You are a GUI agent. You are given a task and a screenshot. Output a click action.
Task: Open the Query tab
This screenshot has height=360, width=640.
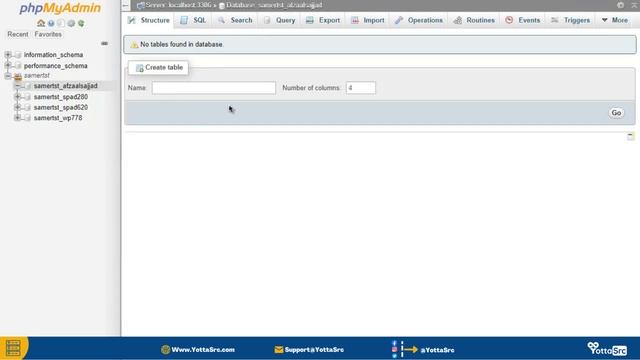(280, 20)
